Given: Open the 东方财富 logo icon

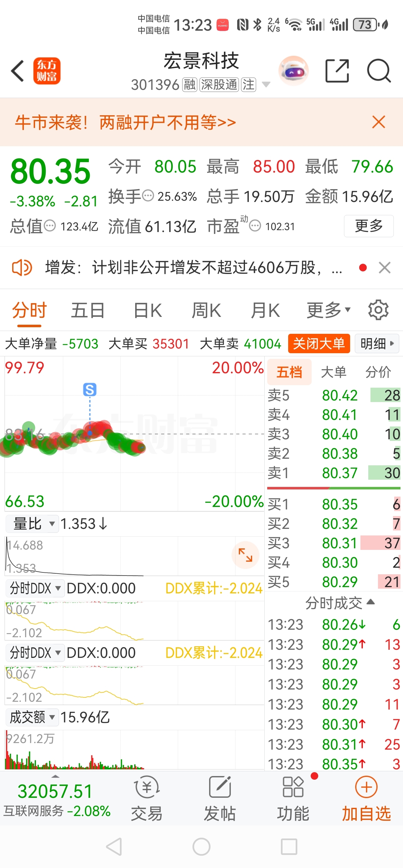Looking at the screenshot, I should click(47, 71).
